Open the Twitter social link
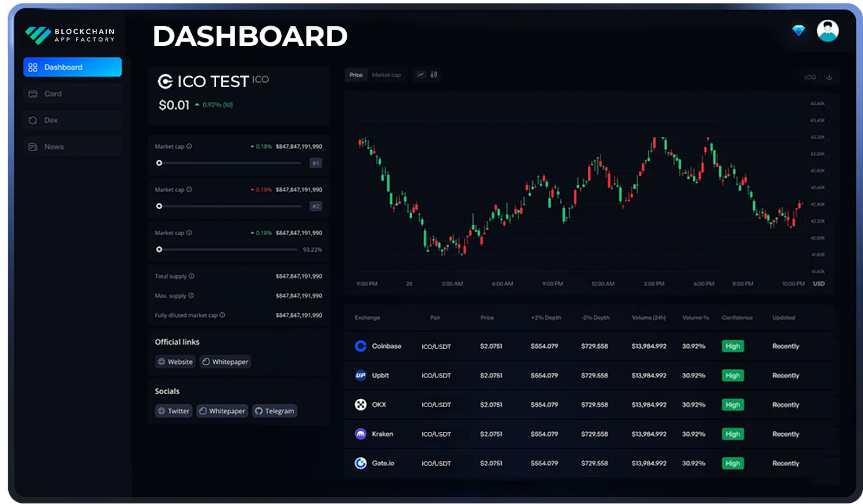The height and width of the screenshot is (504, 863). point(174,411)
